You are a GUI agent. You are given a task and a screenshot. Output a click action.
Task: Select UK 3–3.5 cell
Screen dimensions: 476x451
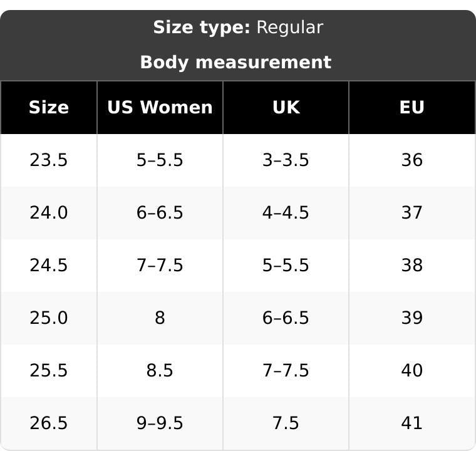coord(286,160)
